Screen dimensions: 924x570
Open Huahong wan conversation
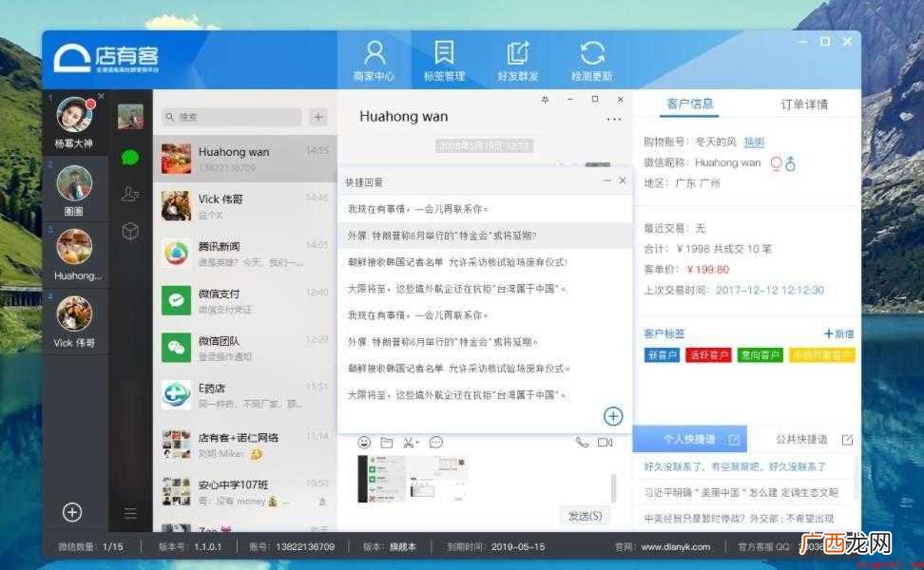pyautogui.click(x=245, y=159)
